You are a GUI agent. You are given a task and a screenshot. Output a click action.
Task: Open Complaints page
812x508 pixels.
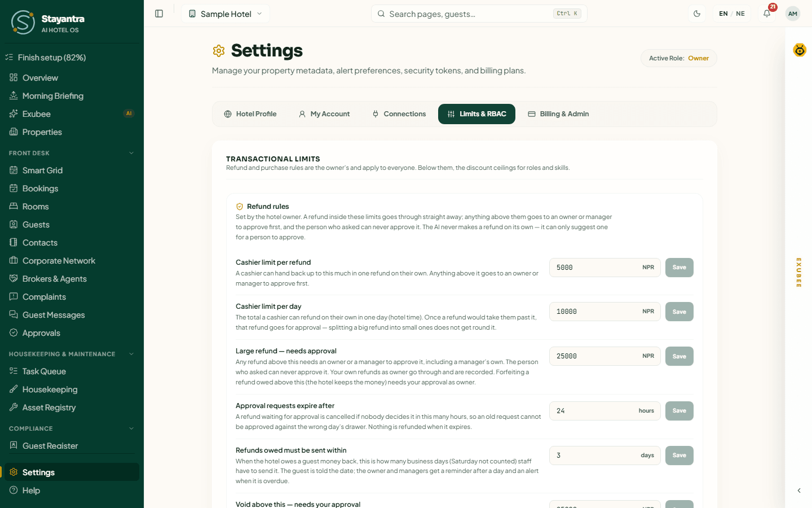[72, 297]
